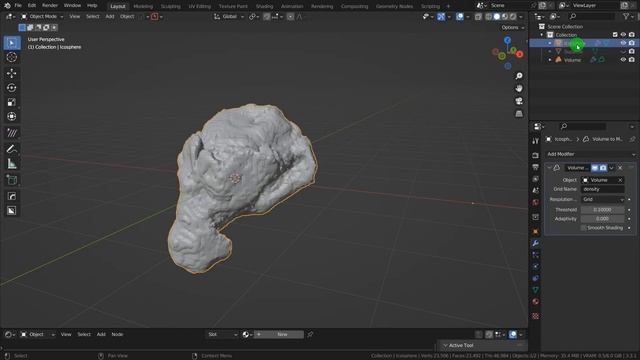Toggle modifier show-in-render camera button

click(x=603, y=168)
